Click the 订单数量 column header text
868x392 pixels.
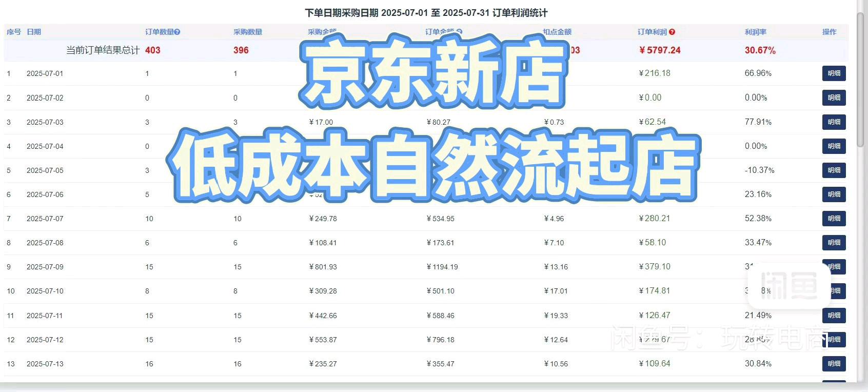[160, 32]
